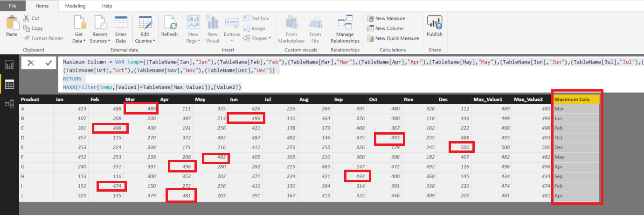Switch to Report view in sidebar
This screenshot has height=215, width=644.
click(x=9, y=64)
